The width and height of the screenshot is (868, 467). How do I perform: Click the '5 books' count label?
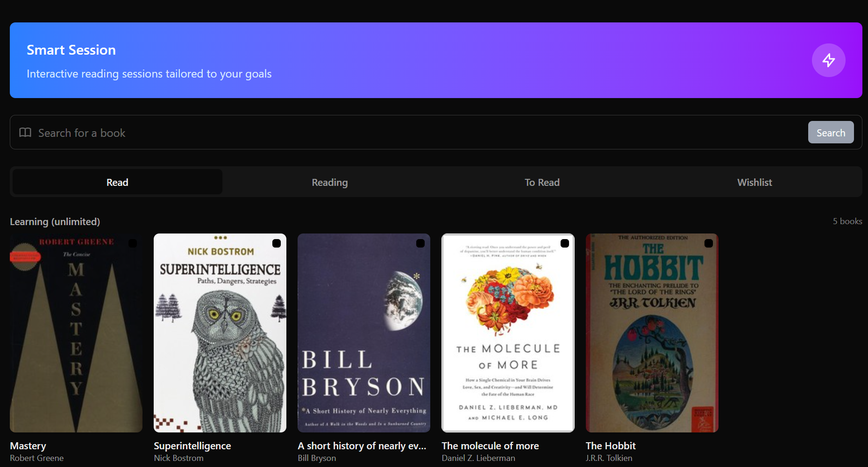(x=847, y=221)
